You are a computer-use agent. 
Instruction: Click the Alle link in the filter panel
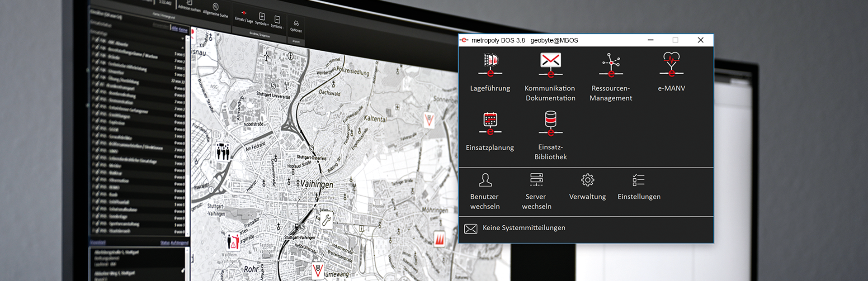point(175,28)
